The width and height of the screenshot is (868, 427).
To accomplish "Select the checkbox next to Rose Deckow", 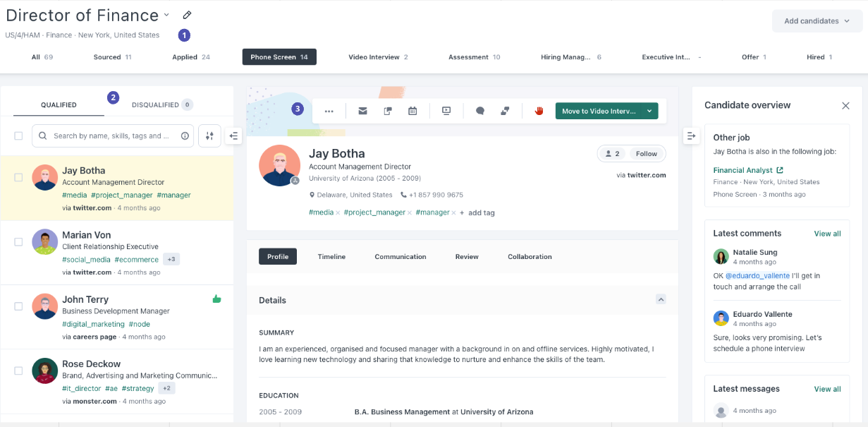I will pyautogui.click(x=18, y=371).
